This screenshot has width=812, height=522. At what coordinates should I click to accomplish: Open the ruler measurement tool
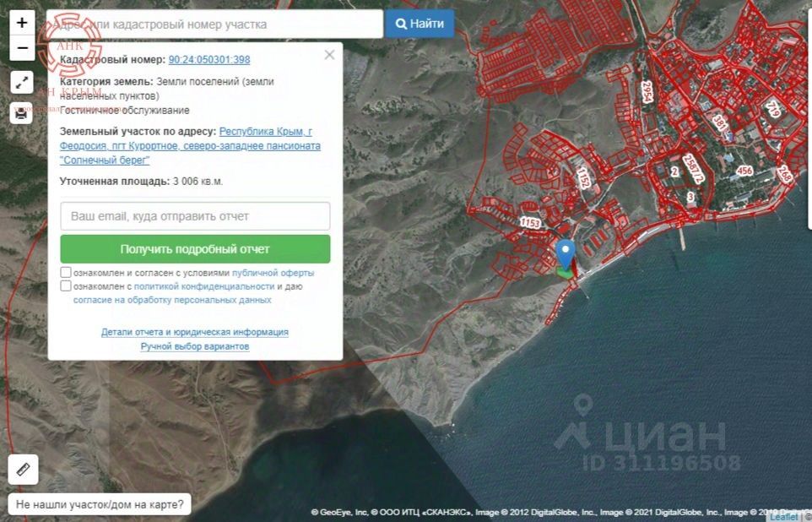[x=23, y=470]
